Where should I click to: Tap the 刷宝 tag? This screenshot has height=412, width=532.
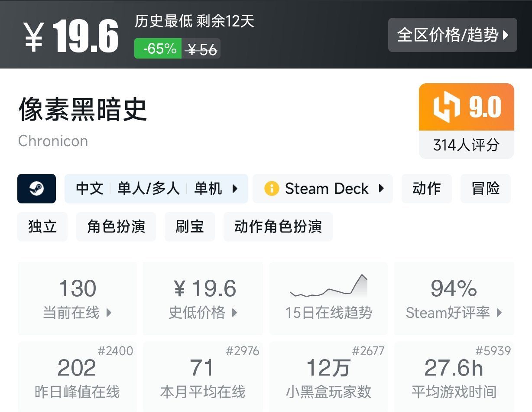coord(189,226)
